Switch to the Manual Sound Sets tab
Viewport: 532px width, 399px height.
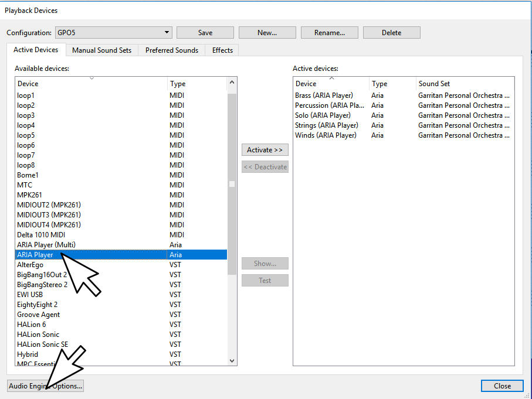click(x=101, y=50)
